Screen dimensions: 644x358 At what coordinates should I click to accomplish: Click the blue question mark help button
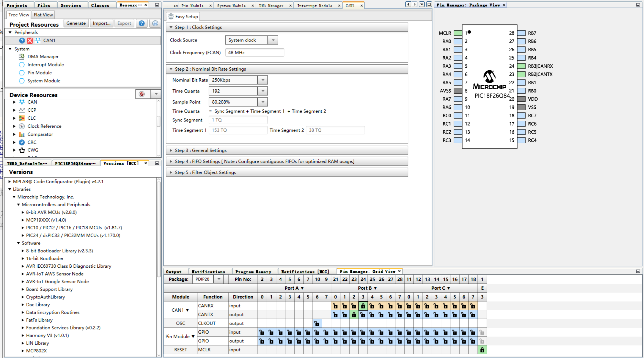point(142,23)
